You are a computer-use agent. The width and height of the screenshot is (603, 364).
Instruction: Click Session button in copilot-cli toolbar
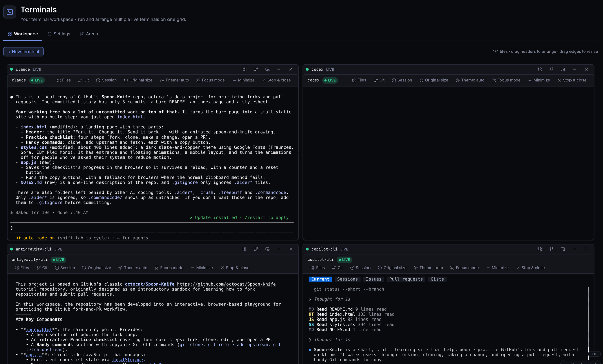click(360, 268)
